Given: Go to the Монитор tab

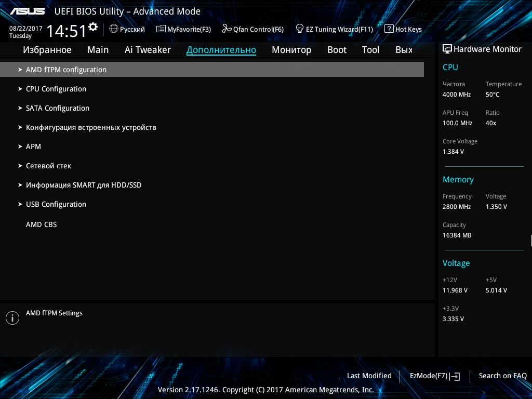Looking at the screenshot, I should 291,50.
